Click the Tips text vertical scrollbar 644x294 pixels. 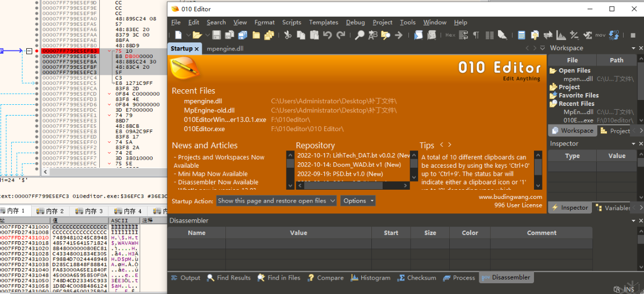click(x=538, y=169)
